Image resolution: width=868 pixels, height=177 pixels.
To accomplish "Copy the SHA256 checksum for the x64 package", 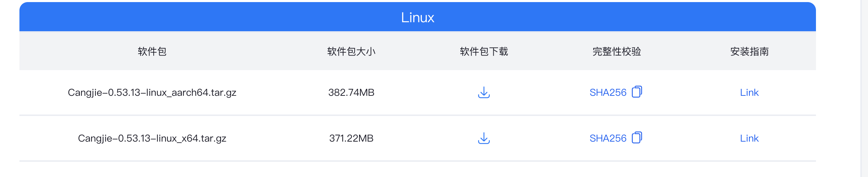I will coord(637,137).
